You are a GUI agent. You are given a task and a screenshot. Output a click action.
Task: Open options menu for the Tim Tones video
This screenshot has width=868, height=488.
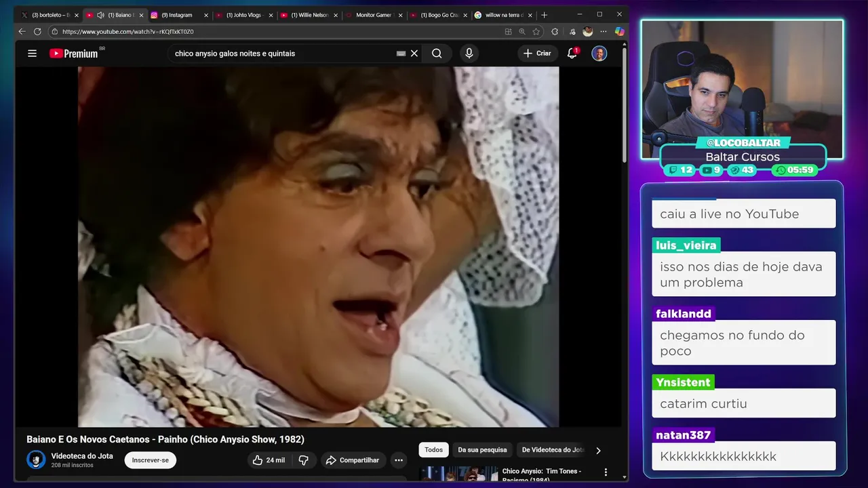[606, 472]
